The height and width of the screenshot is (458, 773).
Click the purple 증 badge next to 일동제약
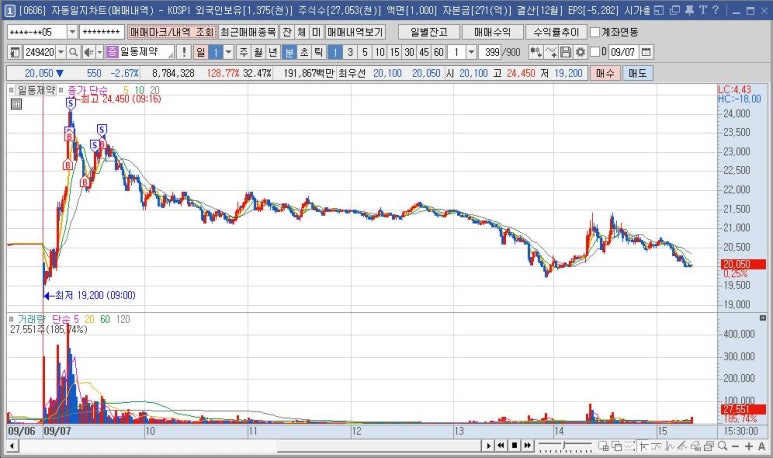click(x=112, y=52)
